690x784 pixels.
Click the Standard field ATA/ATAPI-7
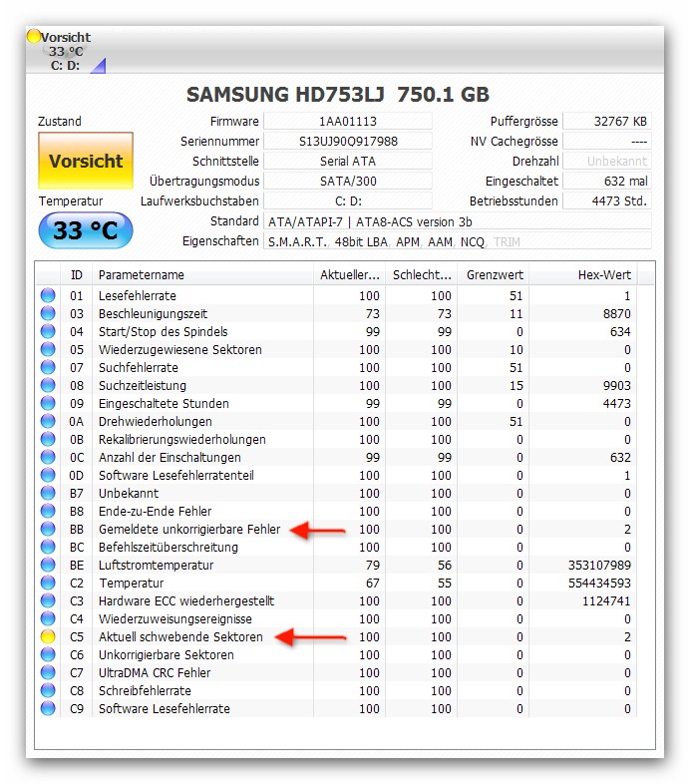(458, 221)
